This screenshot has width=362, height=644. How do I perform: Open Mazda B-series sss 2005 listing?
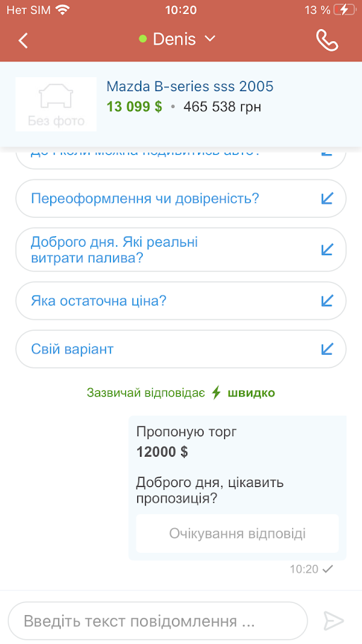[x=189, y=86]
